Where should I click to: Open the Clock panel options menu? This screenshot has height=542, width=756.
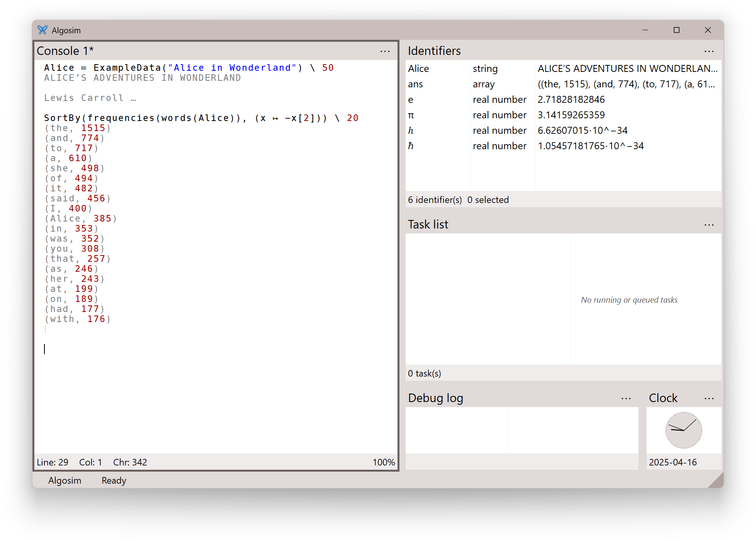click(709, 399)
